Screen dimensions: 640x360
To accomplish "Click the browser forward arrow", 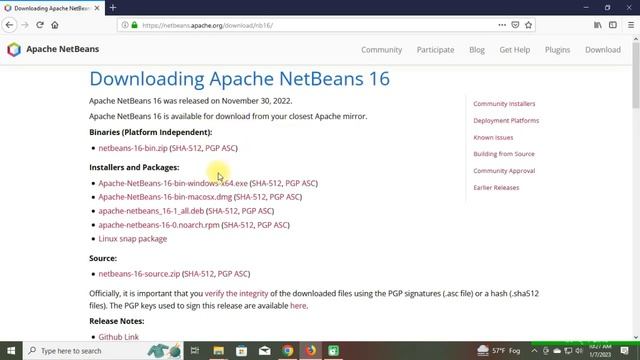I will pyautogui.click(x=25, y=25).
